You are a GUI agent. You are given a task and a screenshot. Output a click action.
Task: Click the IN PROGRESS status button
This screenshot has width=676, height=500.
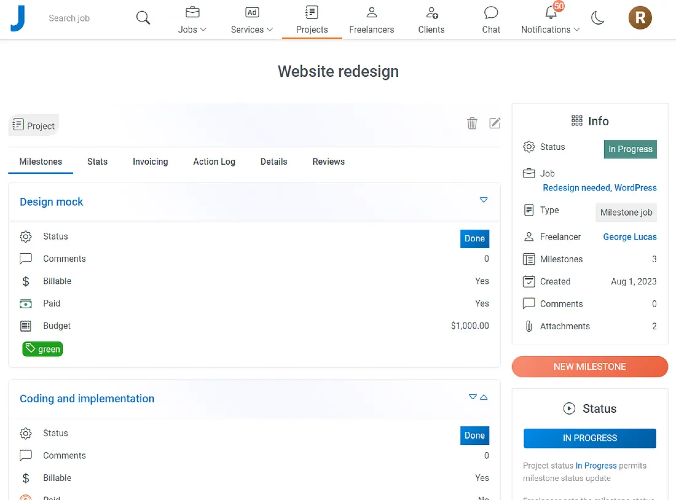pos(589,438)
